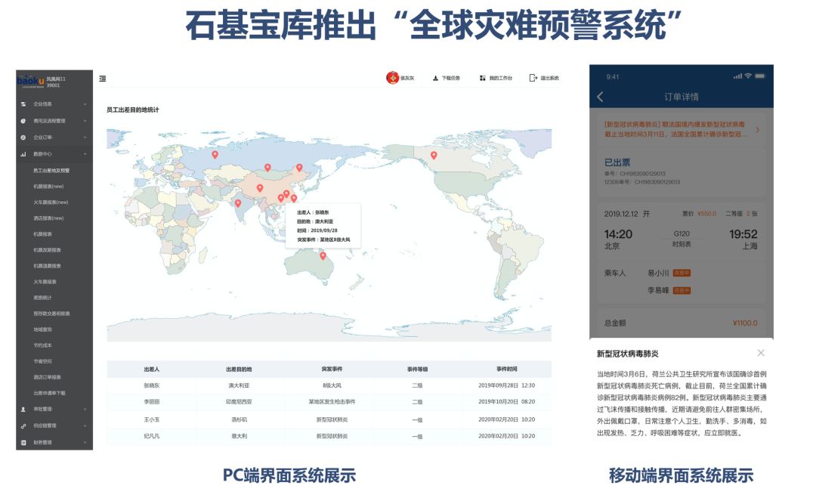Tap the status tag next to 李易峰
The height and width of the screenshot is (504, 816).
point(682,290)
